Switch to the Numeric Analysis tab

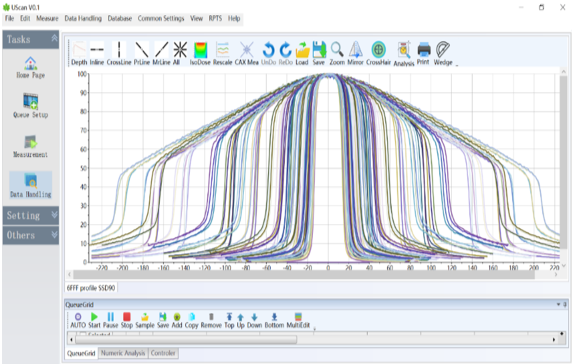123,353
